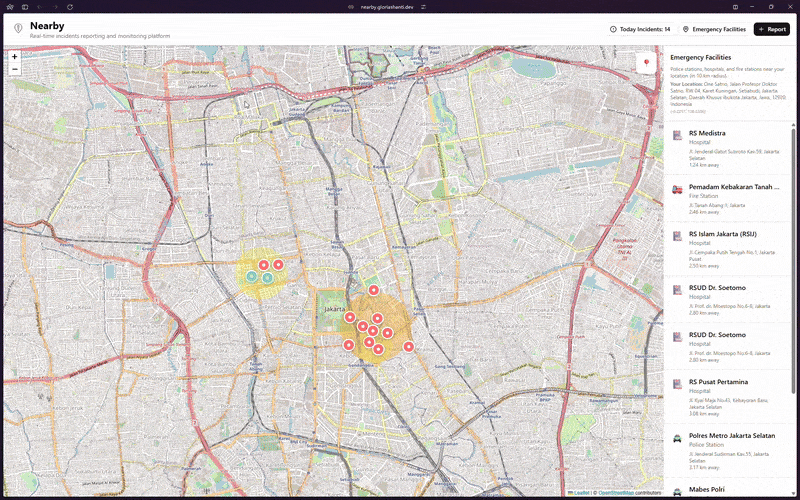Click the northernmost red incident marker near Jakarta

[373, 290]
